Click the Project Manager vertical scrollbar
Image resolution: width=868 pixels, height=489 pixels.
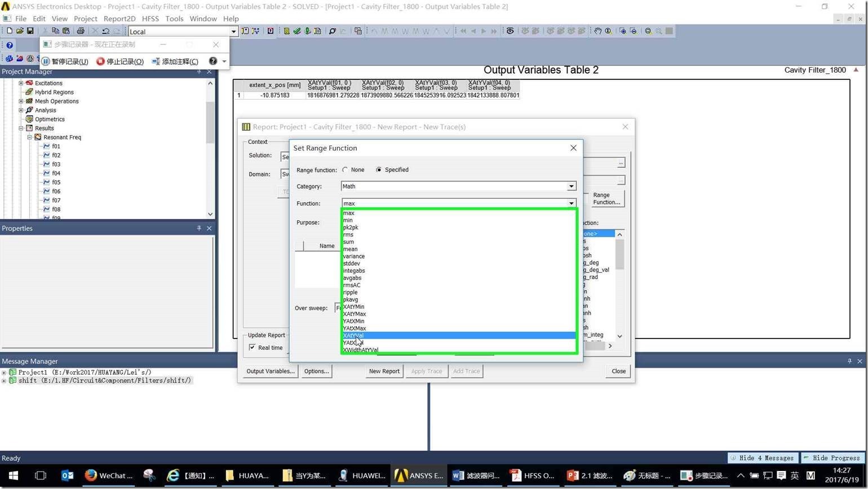coord(210,148)
